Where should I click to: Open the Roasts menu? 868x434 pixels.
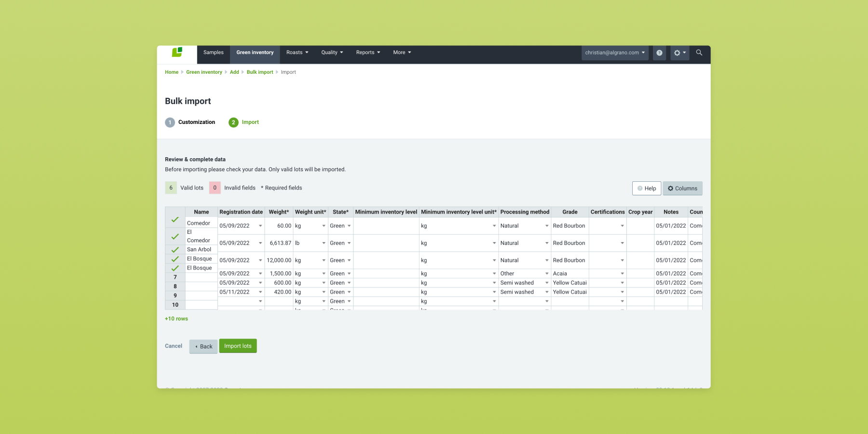click(x=297, y=53)
